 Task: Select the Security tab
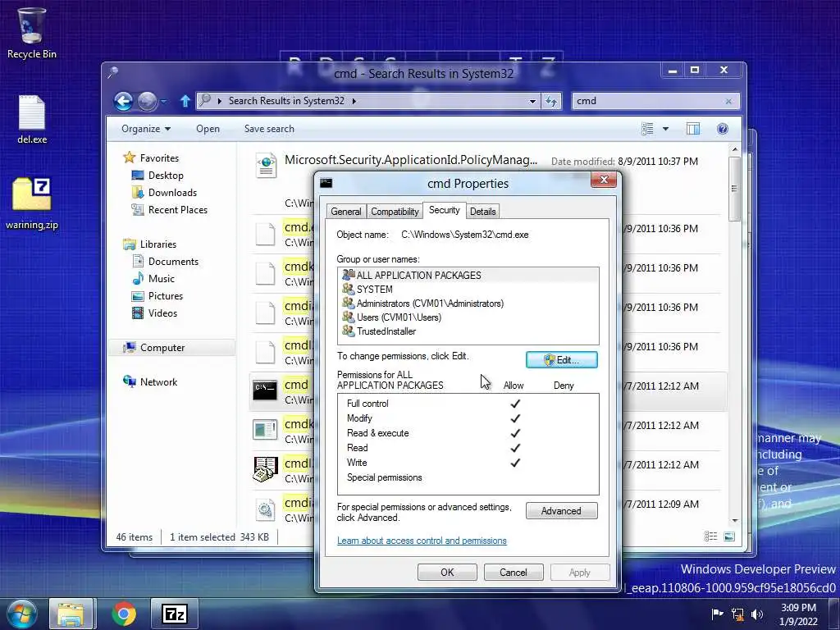[444, 210]
